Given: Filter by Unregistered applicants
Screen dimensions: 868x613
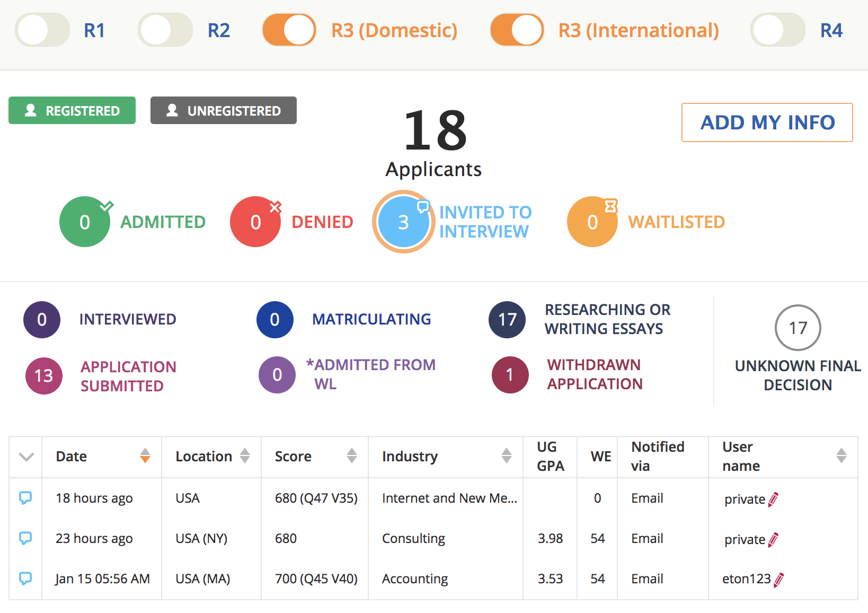Looking at the screenshot, I should tap(223, 110).
